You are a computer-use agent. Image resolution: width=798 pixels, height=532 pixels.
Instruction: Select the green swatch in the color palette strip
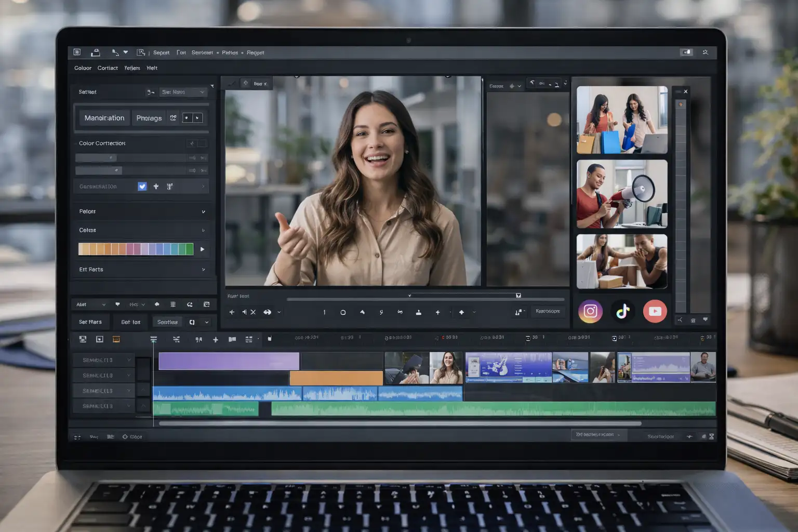click(190, 249)
